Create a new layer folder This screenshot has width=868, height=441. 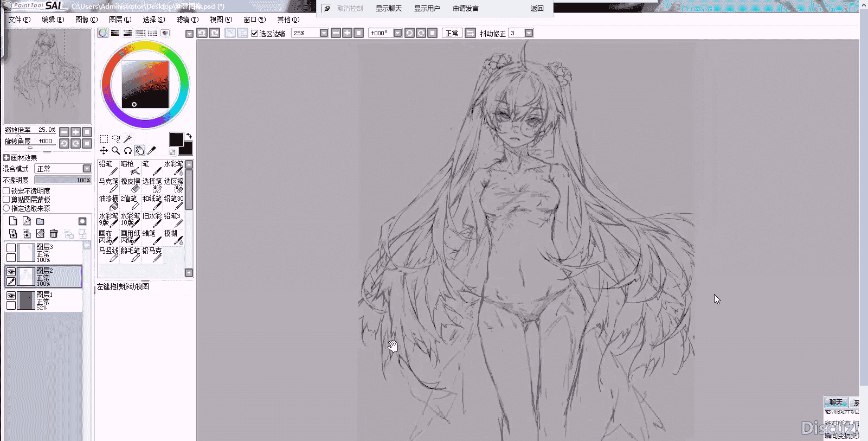point(40,221)
